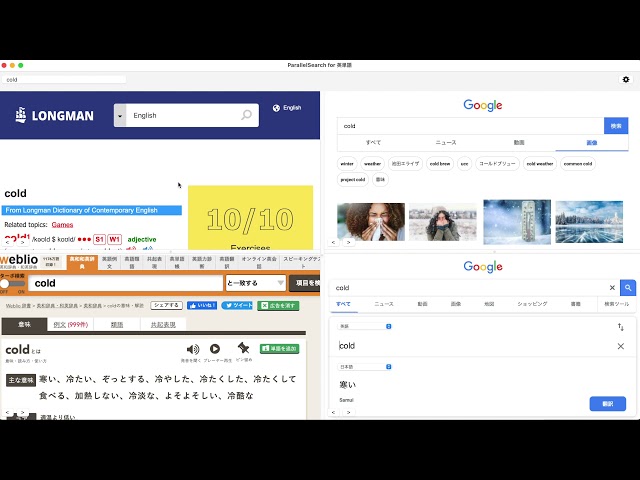Go back in Google Images pane
The image size is (640, 480).
[x=333, y=242]
